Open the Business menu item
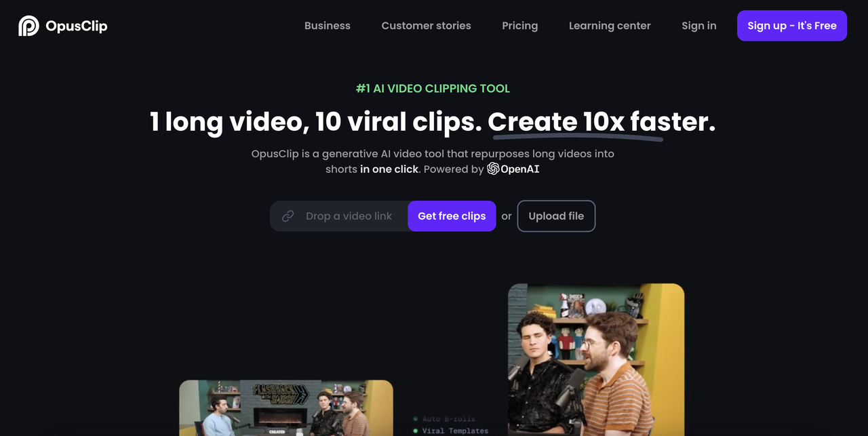 [328, 26]
